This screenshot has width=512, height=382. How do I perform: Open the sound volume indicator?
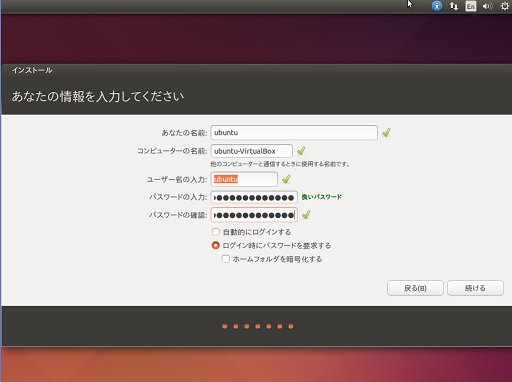(x=487, y=6)
